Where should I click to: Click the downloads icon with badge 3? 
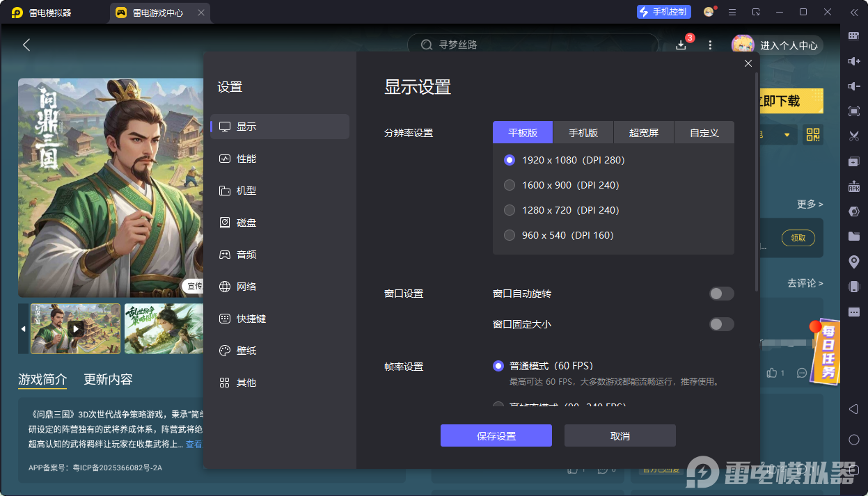pos(681,45)
